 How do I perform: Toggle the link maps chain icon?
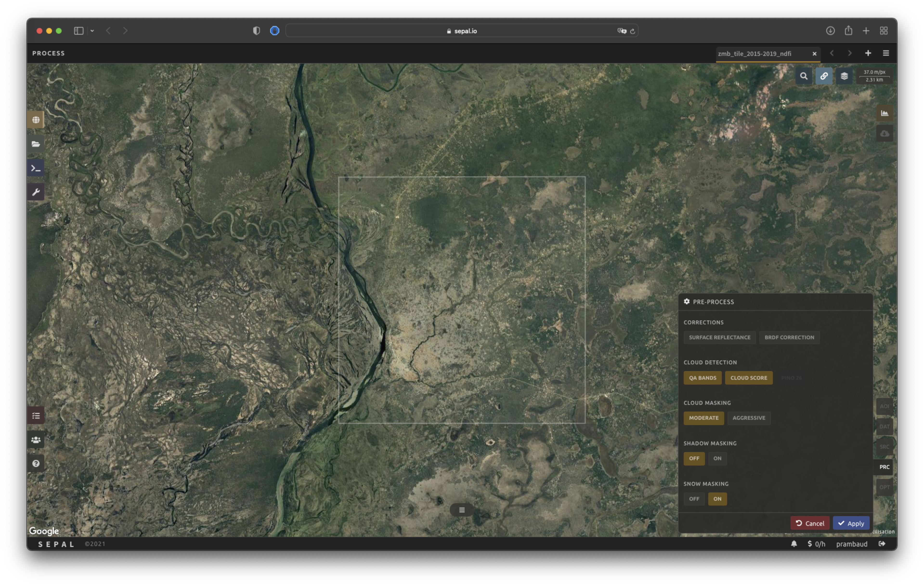(824, 76)
